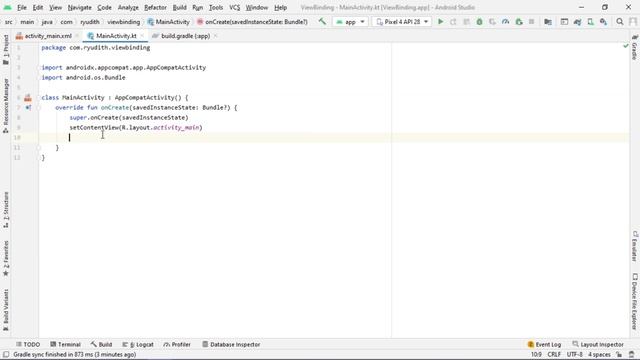The image size is (640, 360).
Task: Click the Debug app bug icon
Action: pyautogui.click(x=480, y=22)
